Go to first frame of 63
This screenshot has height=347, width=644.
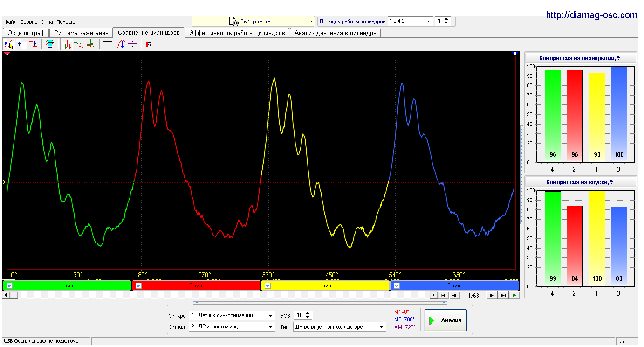444,295
